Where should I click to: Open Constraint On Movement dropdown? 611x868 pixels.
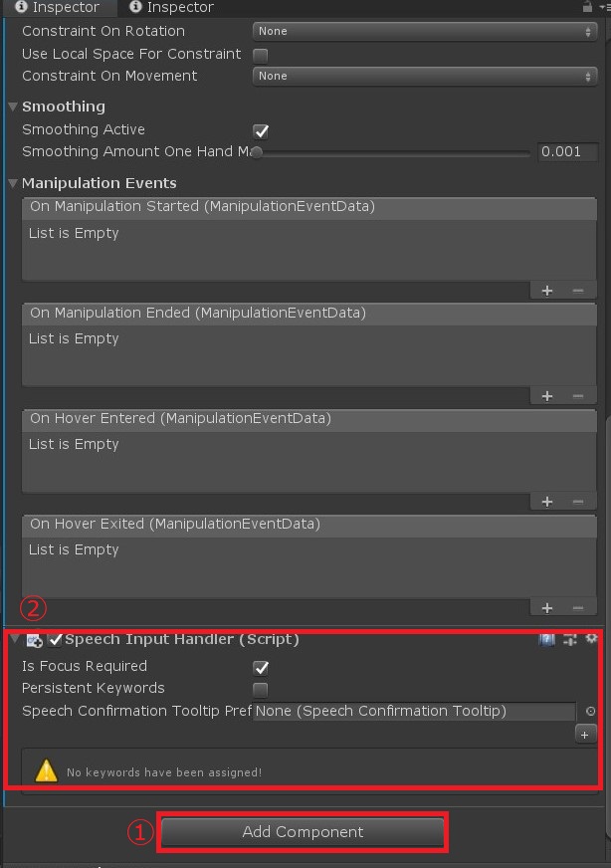425,76
